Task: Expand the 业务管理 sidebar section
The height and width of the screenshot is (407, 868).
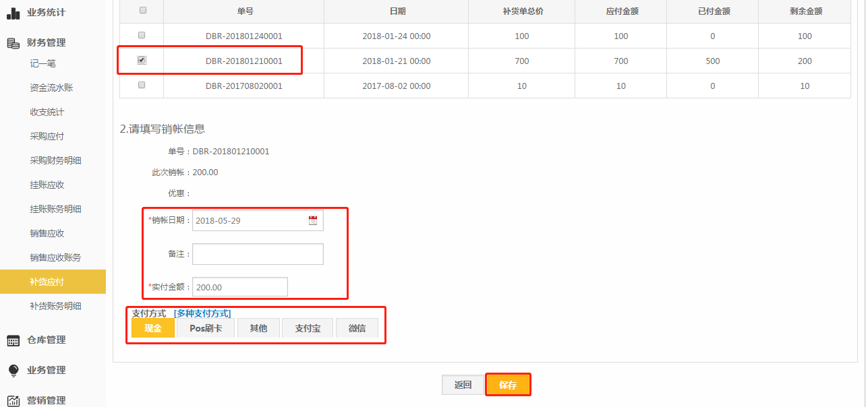Action: pyautogui.click(x=46, y=370)
